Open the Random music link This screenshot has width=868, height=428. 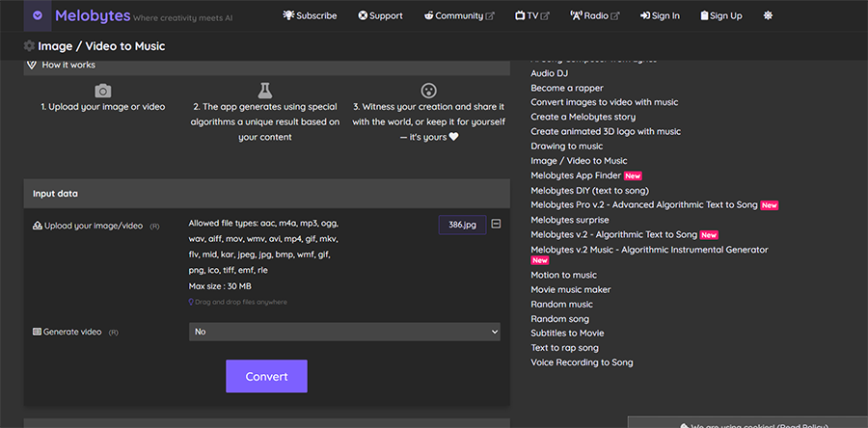coord(562,305)
